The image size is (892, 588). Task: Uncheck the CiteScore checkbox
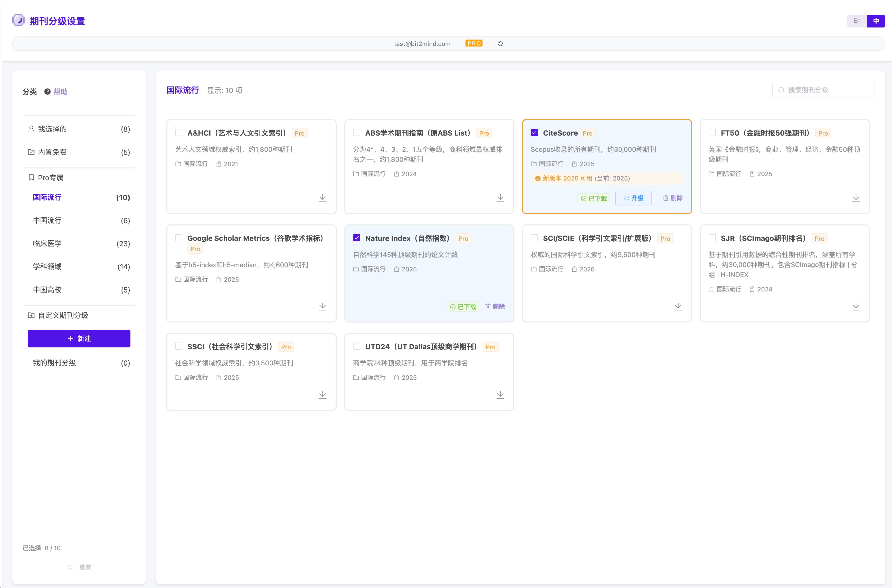point(534,133)
